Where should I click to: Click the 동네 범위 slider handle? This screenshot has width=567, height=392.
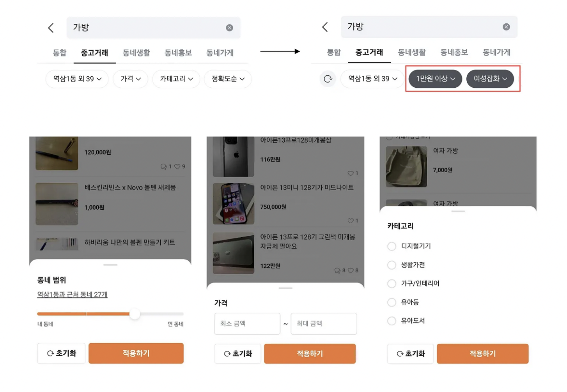[x=135, y=314]
